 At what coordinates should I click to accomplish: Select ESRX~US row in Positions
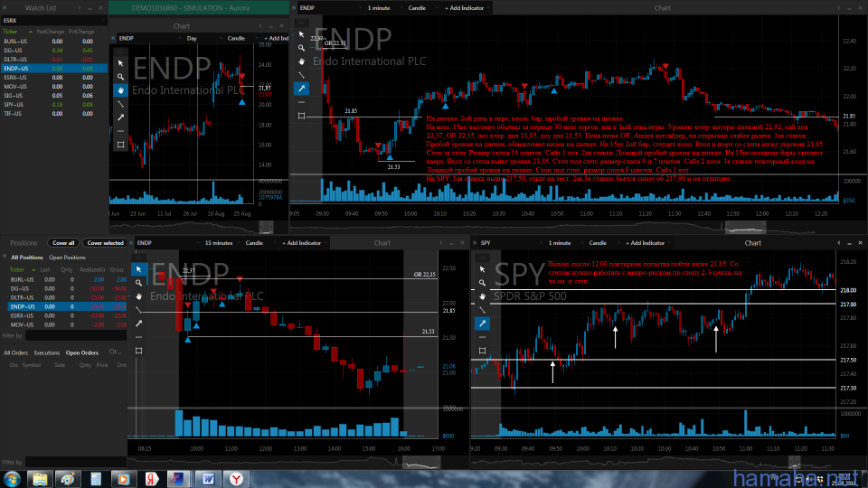coord(68,315)
